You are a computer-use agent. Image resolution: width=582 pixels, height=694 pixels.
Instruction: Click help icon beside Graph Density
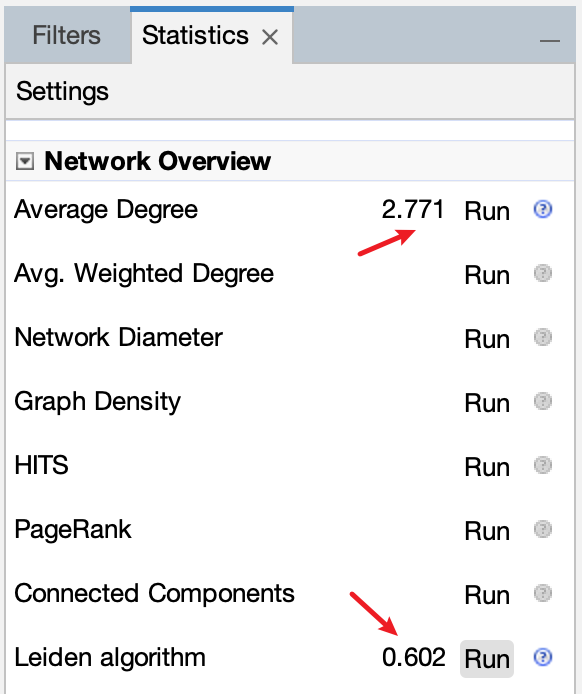coord(543,401)
